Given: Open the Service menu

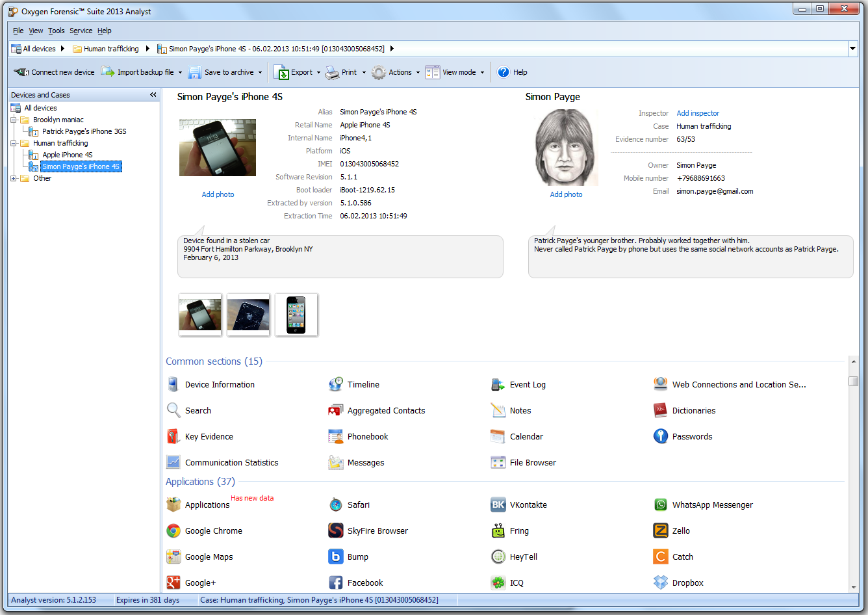Looking at the screenshot, I should coord(81,31).
